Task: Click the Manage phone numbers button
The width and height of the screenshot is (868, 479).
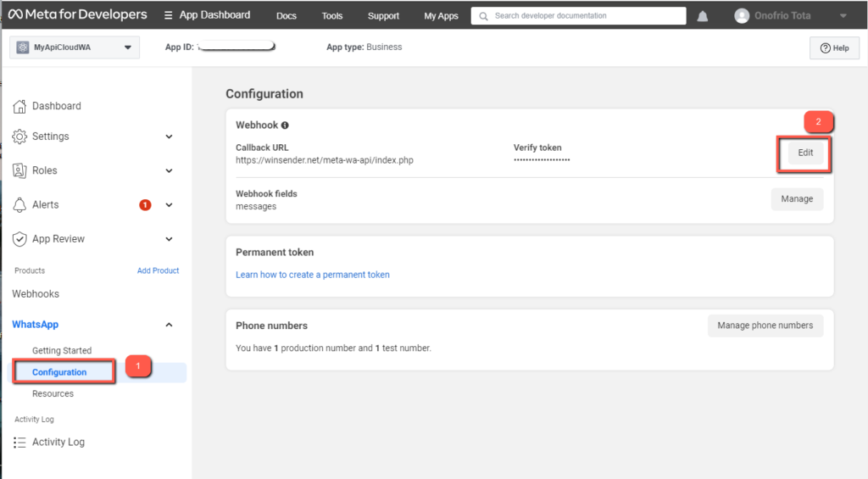Action: 765,326
